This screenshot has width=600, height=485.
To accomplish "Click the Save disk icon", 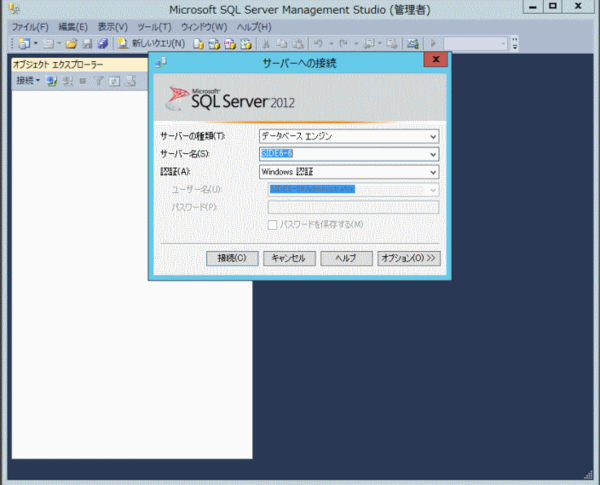I will [x=88, y=44].
